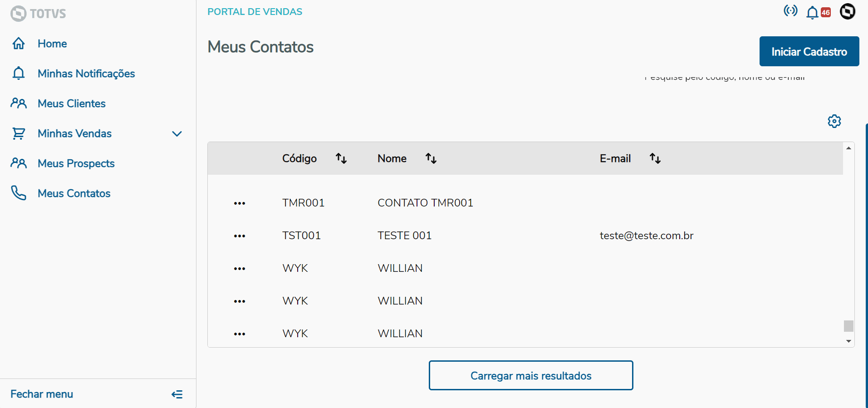Click the scrollbar down arrow in table

[848, 341]
